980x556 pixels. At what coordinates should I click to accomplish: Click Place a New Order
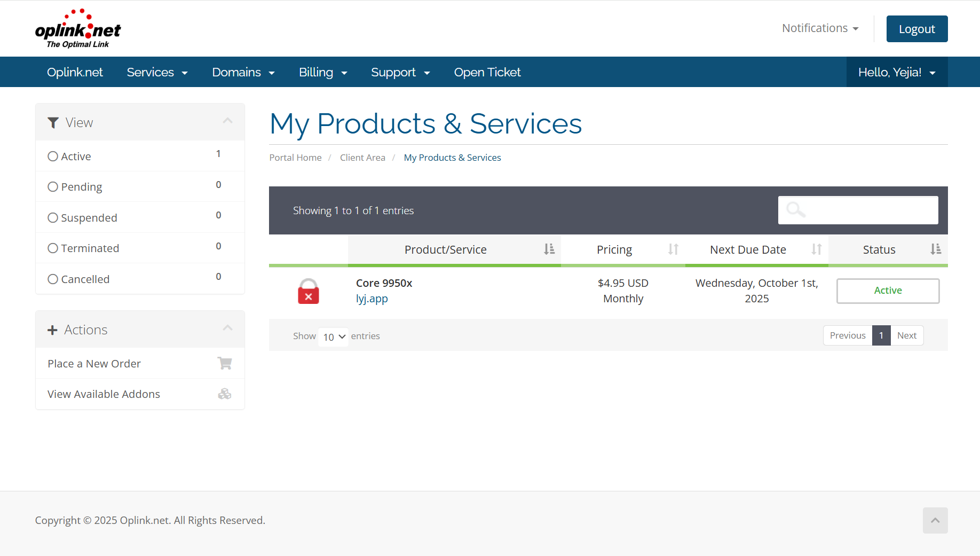[x=140, y=364]
